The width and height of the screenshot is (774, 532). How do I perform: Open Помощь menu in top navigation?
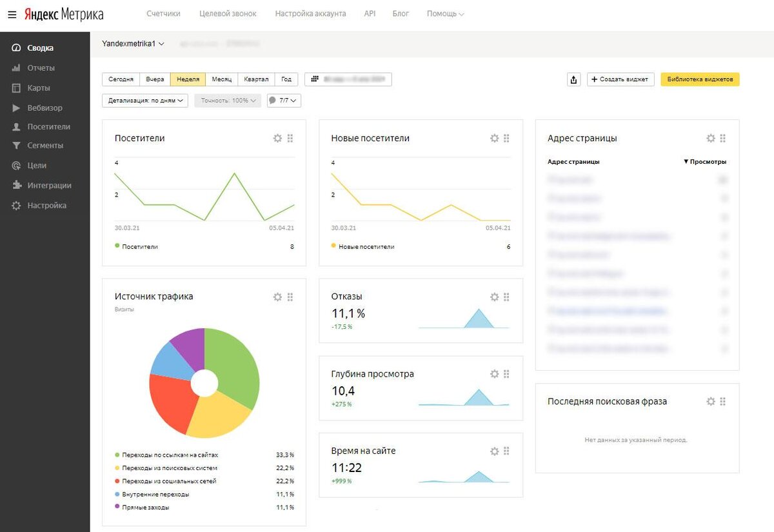445,14
